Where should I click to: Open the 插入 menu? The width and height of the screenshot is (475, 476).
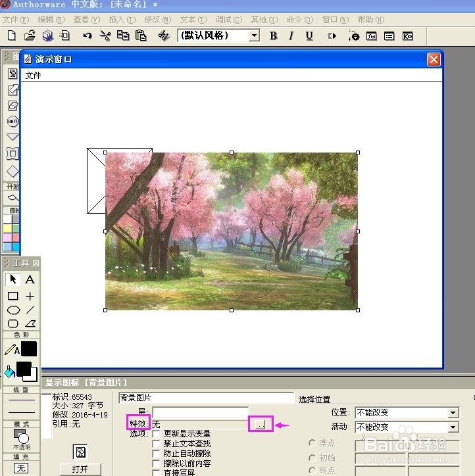(122, 20)
